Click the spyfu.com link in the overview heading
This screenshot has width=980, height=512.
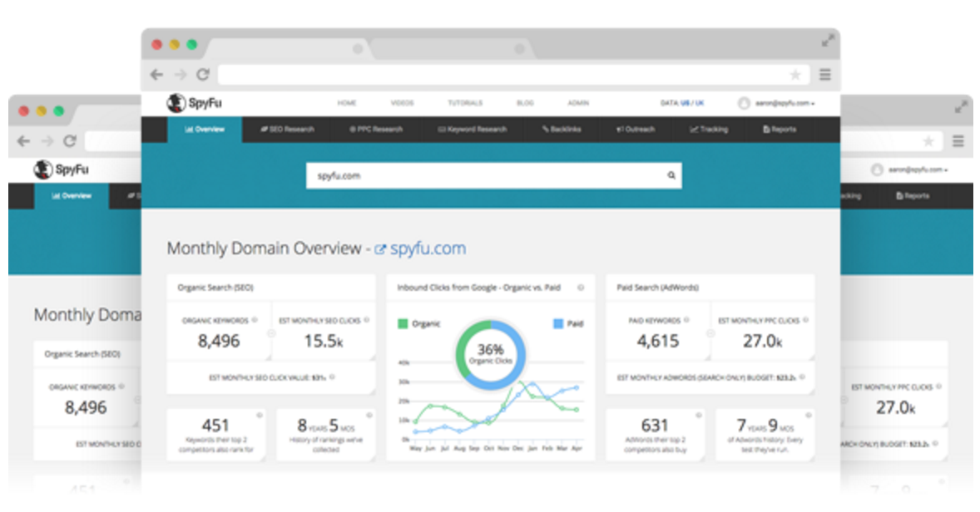pyautogui.click(x=428, y=249)
